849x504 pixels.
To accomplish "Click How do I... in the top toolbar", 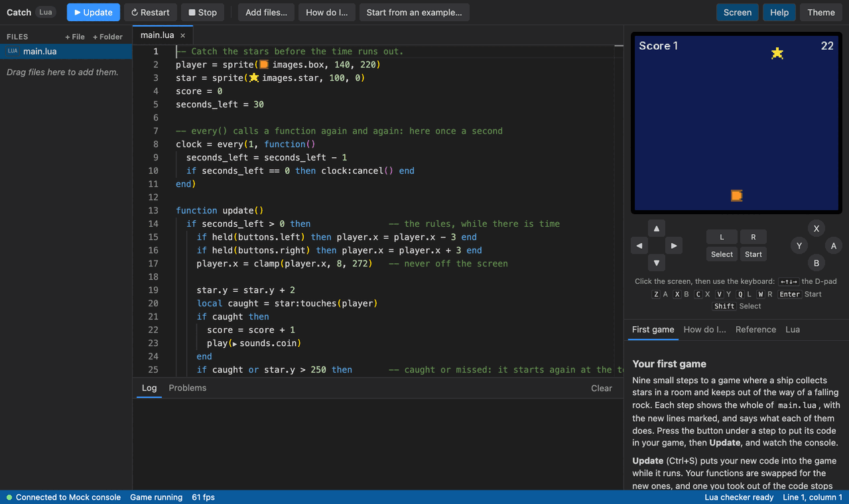I will pyautogui.click(x=327, y=12).
